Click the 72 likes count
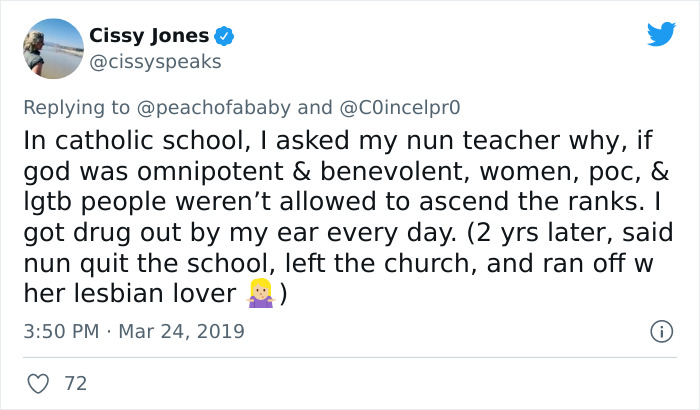The width and height of the screenshot is (700, 410). point(75,383)
